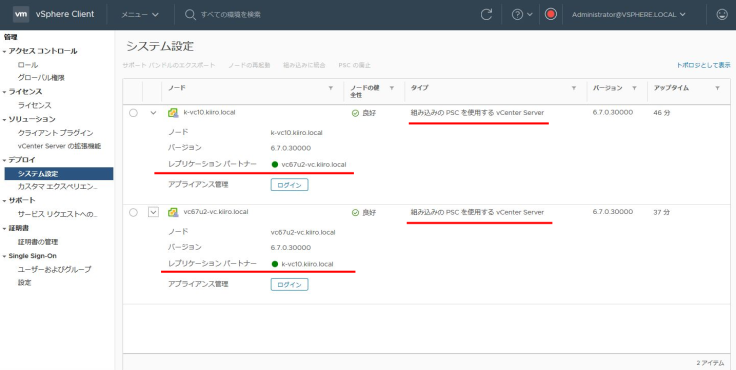Open the メニュー dropdown
This screenshot has width=736, height=370.
point(140,15)
